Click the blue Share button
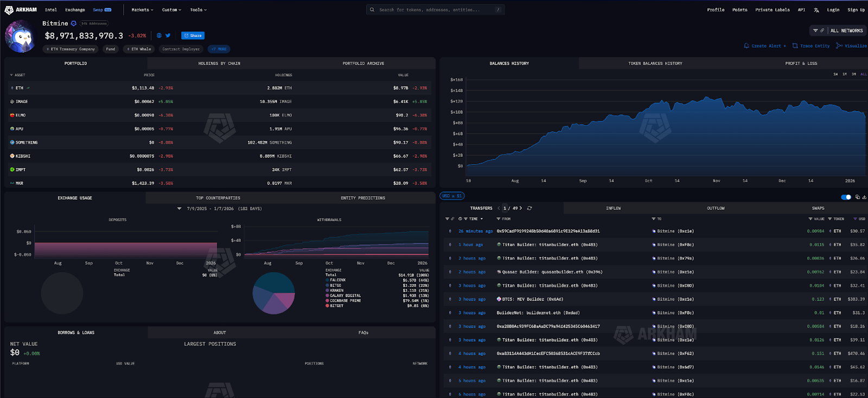 click(x=193, y=36)
